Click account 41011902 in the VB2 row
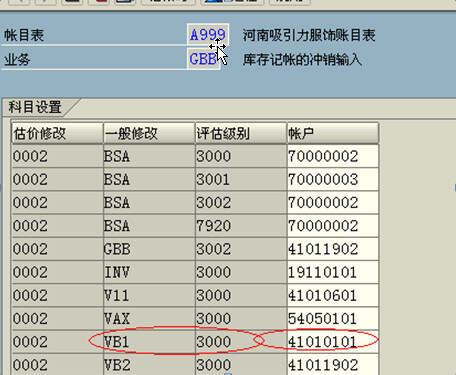This screenshot has height=375, width=456. (333, 365)
